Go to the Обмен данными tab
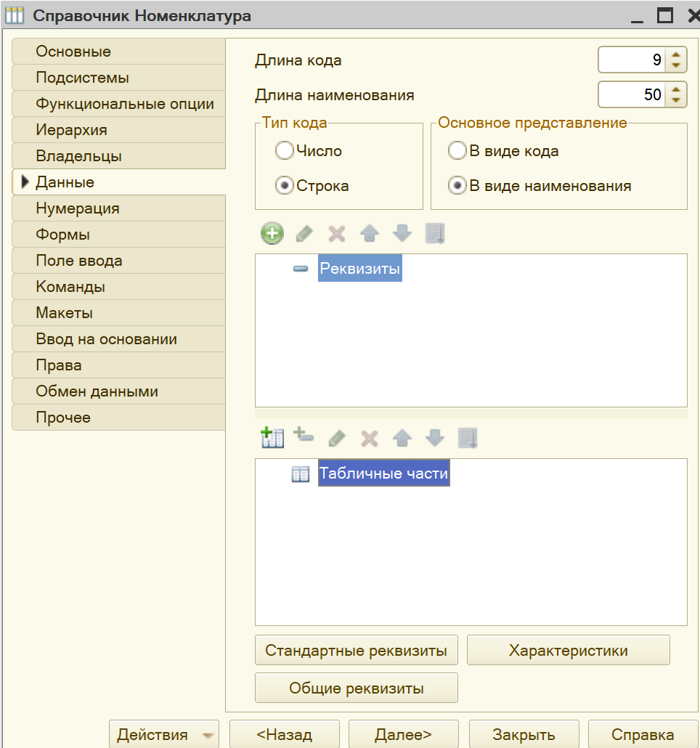 pyautogui.click(x=119, y=391)
